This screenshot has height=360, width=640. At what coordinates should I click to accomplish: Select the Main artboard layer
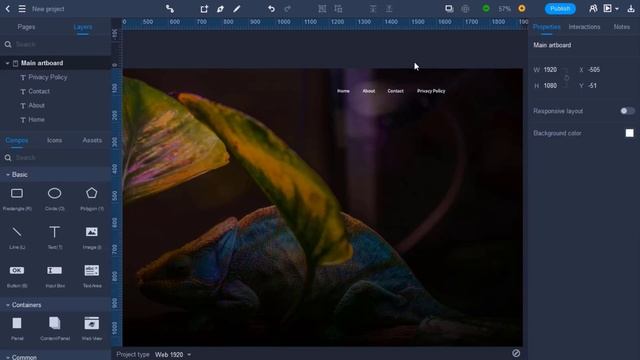(42, 63)
